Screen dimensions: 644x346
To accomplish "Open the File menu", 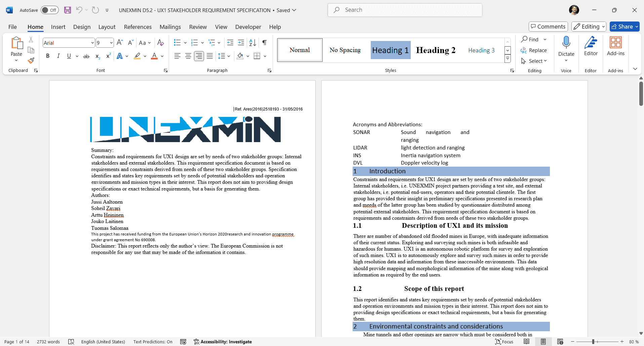I will coord(12,27).
